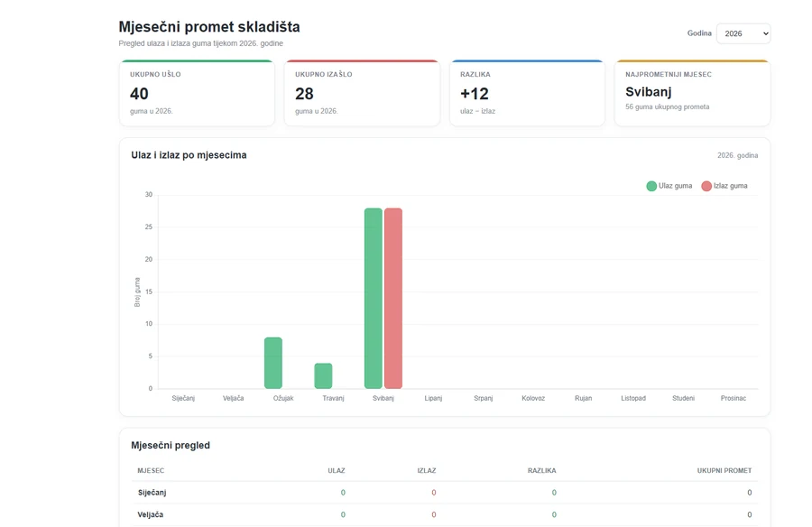
Task: Click the MJESEC column header
Action: point(151,470)
